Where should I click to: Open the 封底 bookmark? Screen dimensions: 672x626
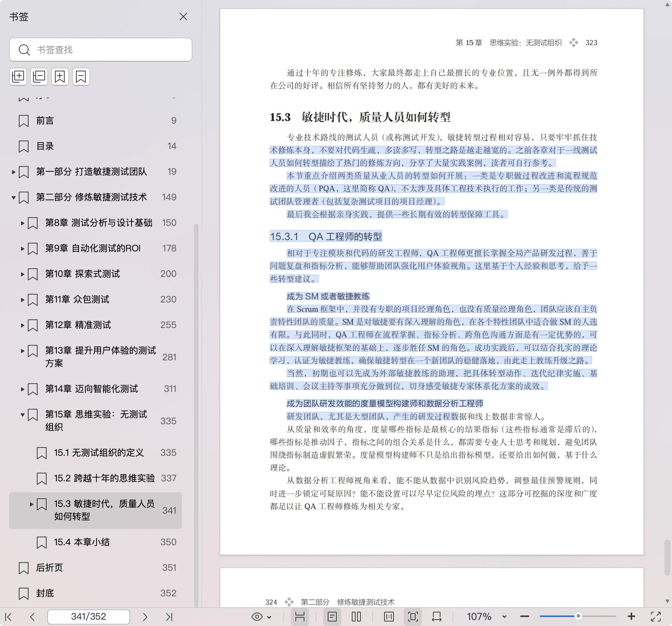pyautogui.click(x=45, y=593)
